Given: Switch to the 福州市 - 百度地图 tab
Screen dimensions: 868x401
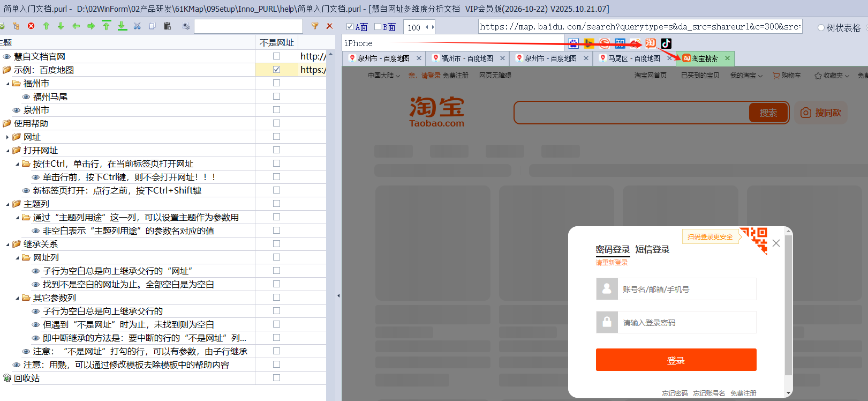Looking at the screenshot, I should pos(466,58).
